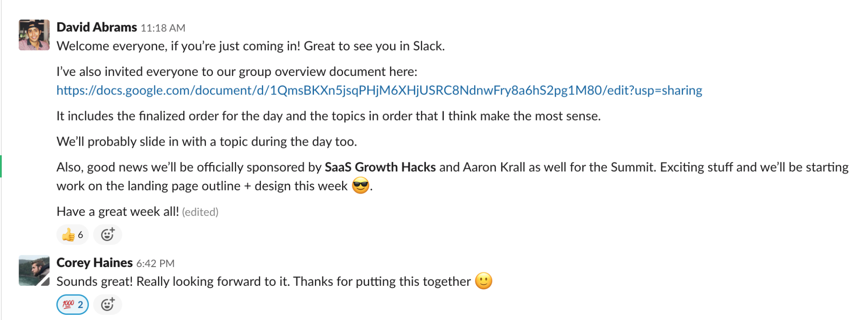Add a reaction to Corey's message
Image resolution: width=868 pixels, height=320 pixels.
pos(108,305)
